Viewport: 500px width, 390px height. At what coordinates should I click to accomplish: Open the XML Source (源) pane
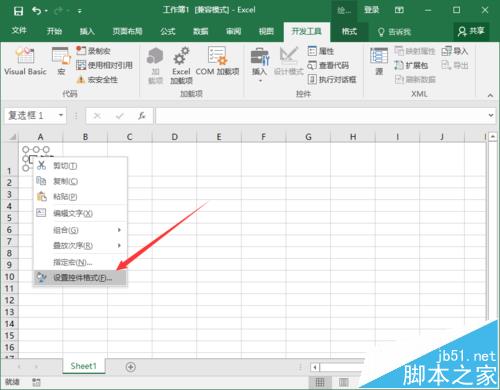click(x=379, y=61)
